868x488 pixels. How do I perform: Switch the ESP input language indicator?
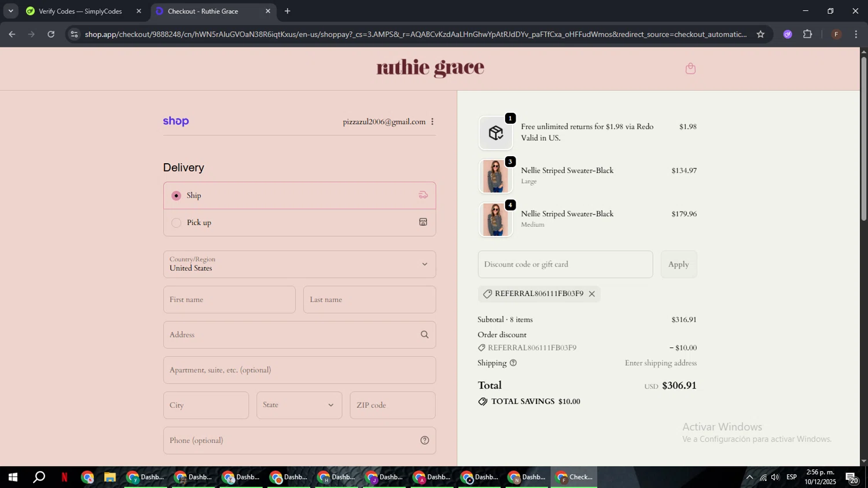pyautogui.click(x=792, y=478)
